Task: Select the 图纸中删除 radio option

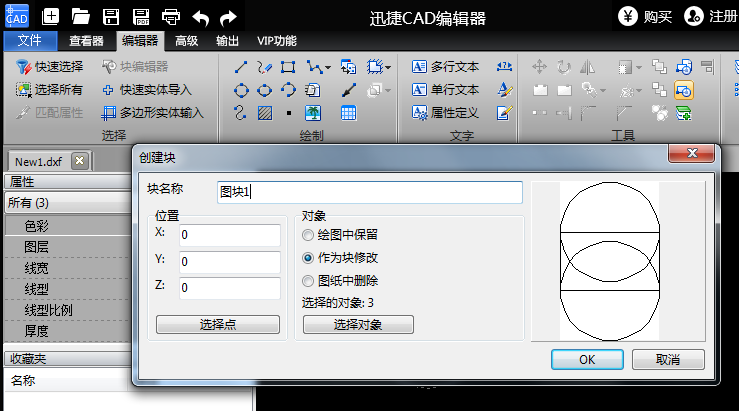Action: coord(308,280)
